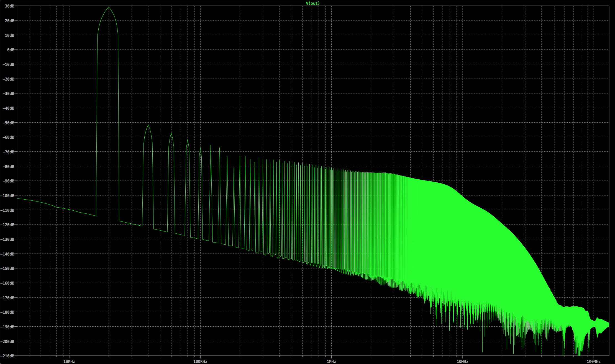Click the -160dB axis label
This screenshot has height=364, width=615.
tap(7, 283)
